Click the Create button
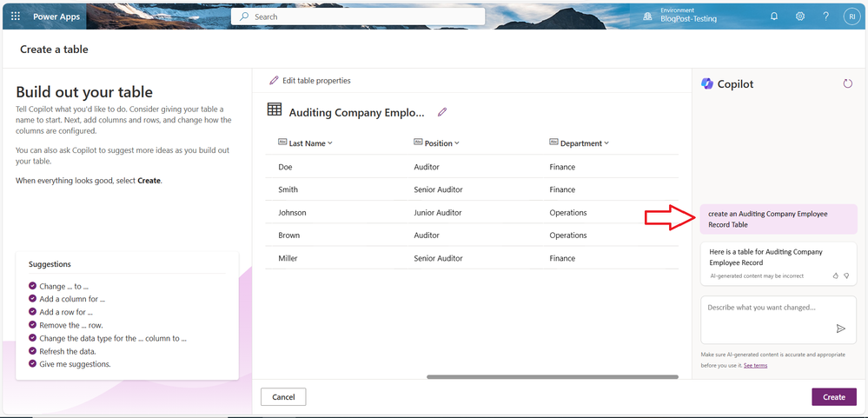Screen dimensions: 868x418 point(833,397)
